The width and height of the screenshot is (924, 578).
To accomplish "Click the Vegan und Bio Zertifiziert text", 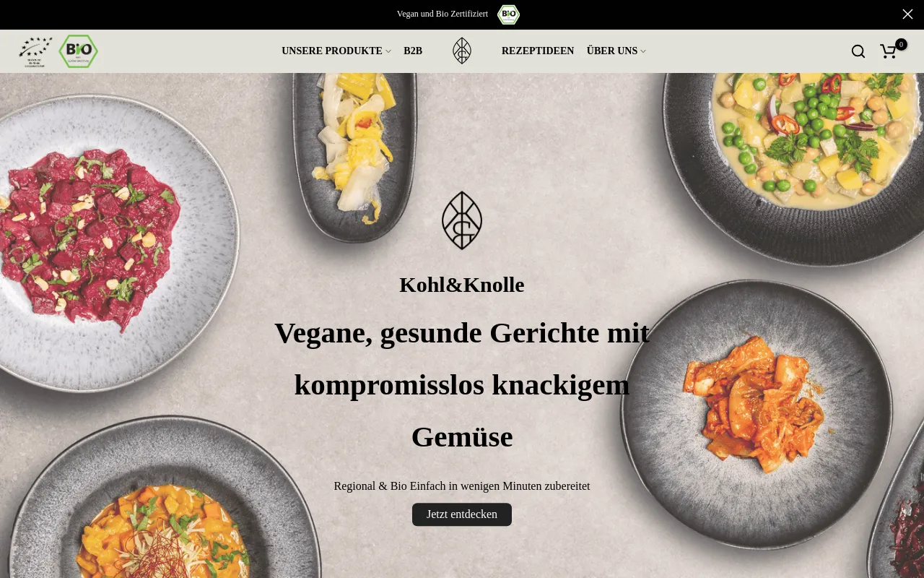I will 443,14.
